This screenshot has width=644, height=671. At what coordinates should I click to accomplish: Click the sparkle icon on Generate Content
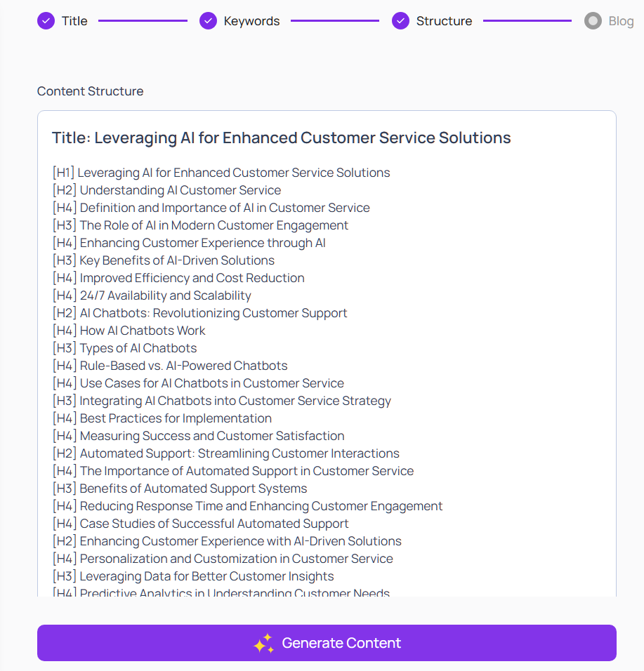point(263,644)
